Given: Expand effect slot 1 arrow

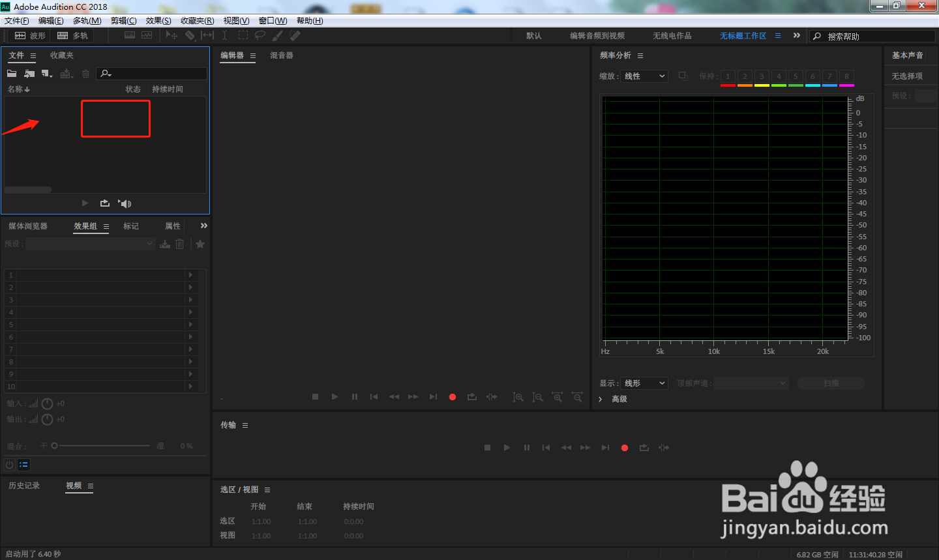Looking at the screenshot, I should coord(190,275).
